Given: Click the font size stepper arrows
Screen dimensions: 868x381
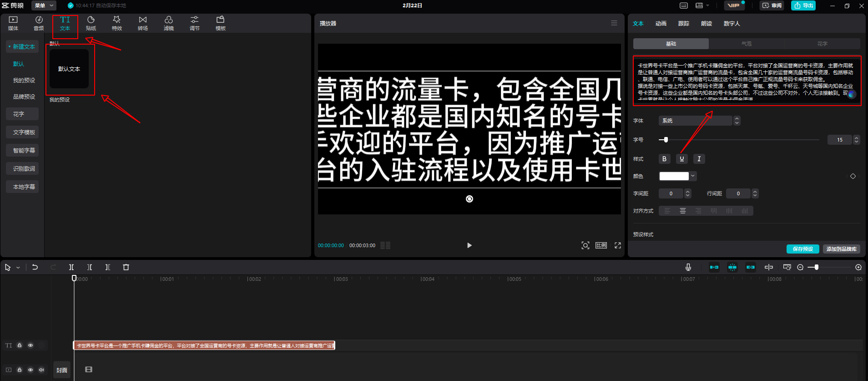Looking at the screenshot, I should pos(856,140).
